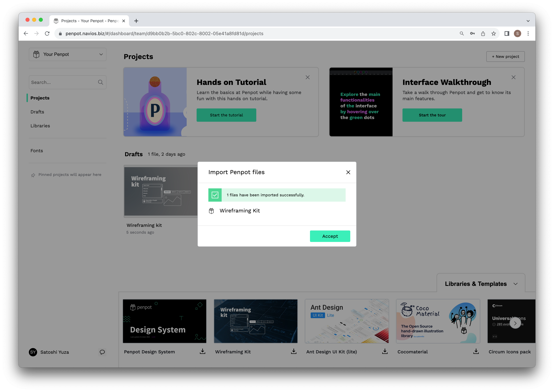Click the zoom magnifier icon in address bar
Viewport: 554px width, 392px height.
pos(462,33)
